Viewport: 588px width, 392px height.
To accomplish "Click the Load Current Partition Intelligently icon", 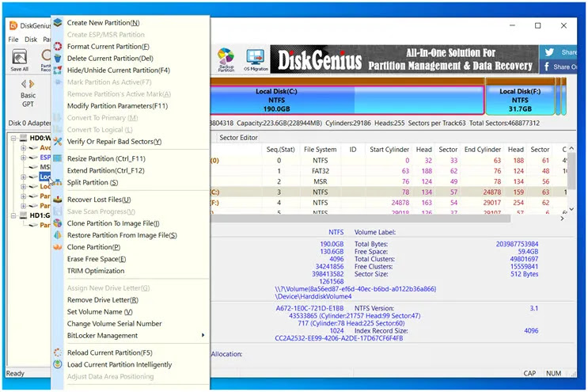I will 57,364.
